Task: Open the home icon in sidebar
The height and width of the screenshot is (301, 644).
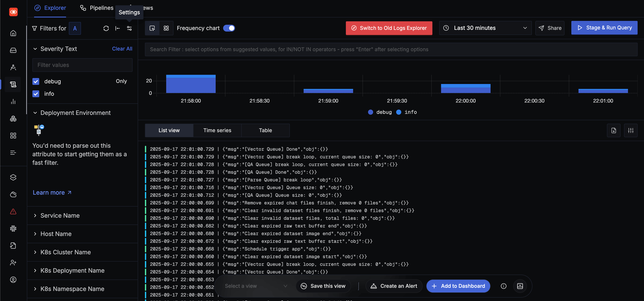Action: tap(13, 33)
